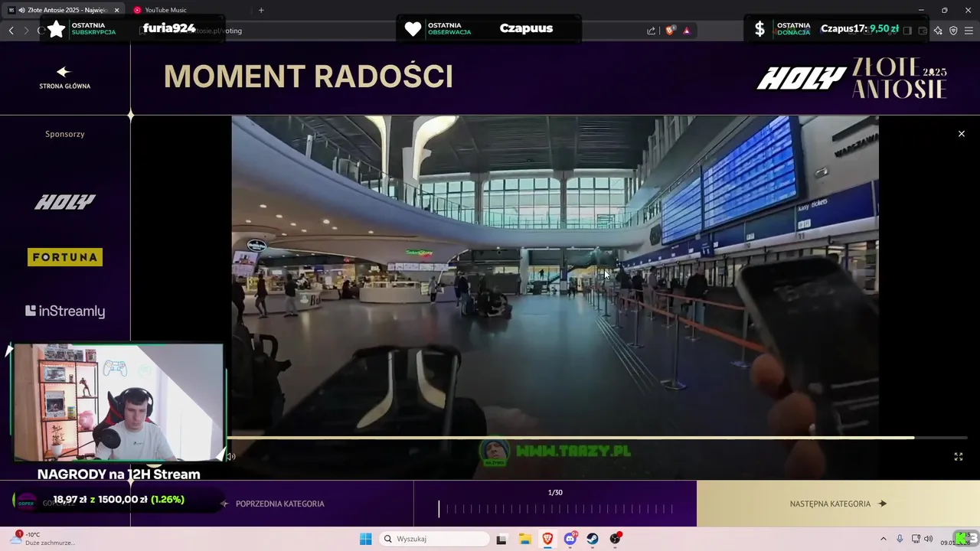Screen dimensions: 980x551
Task: Click the Następna Kategoria button
Action: coord(838,504)
